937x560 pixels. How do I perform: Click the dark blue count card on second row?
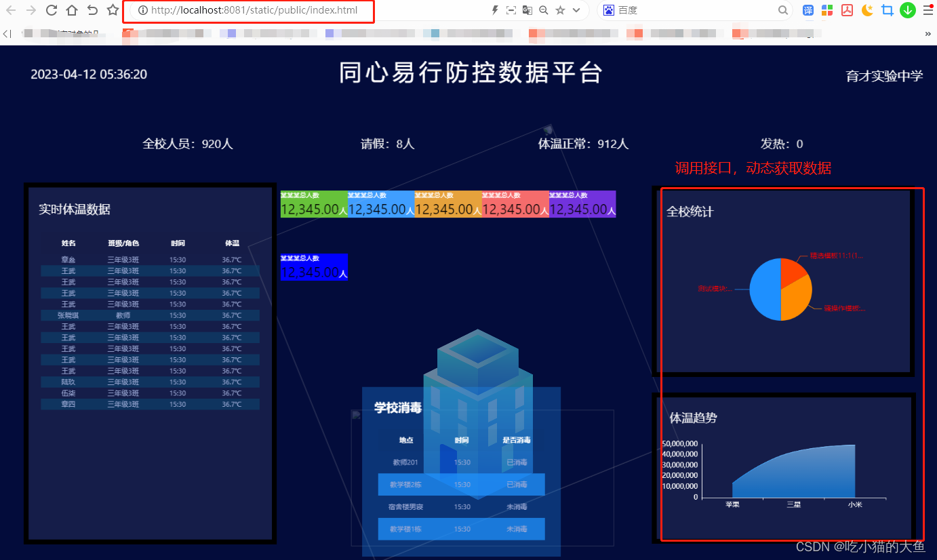[314, 266]
